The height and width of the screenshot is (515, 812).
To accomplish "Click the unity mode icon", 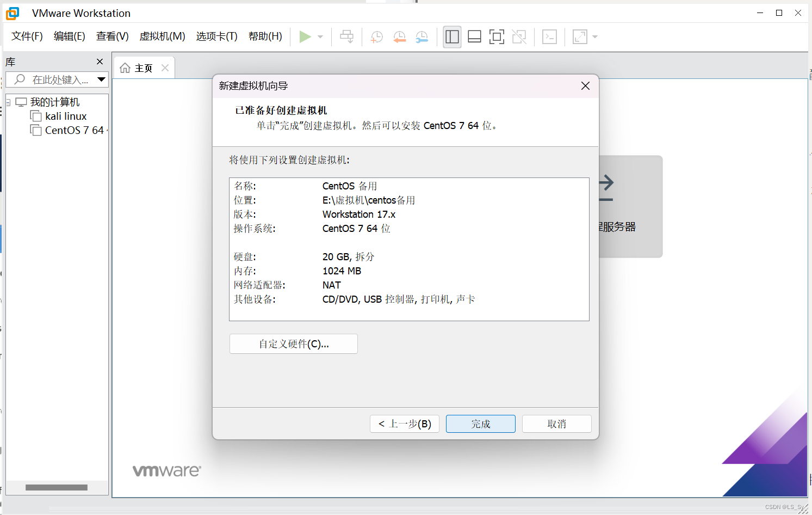I will coord(519,36).
